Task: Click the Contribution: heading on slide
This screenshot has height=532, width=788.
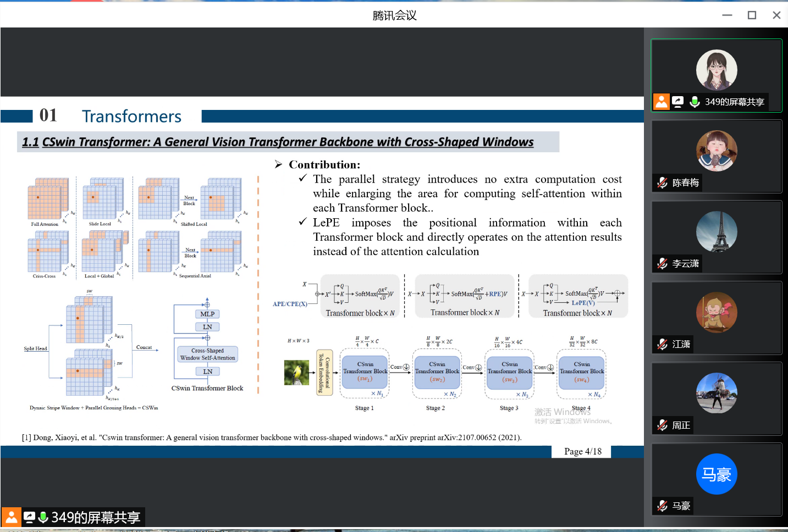Action: click(324, 164)
